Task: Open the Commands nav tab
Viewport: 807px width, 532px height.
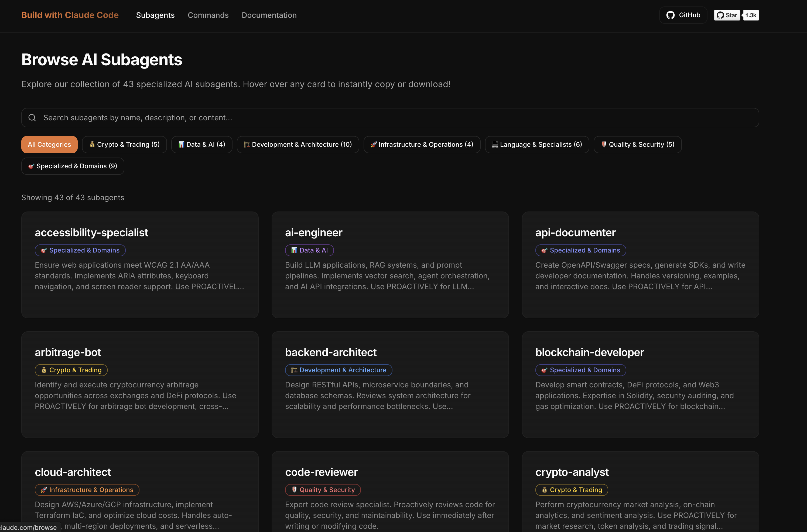Action: point(208,15)
